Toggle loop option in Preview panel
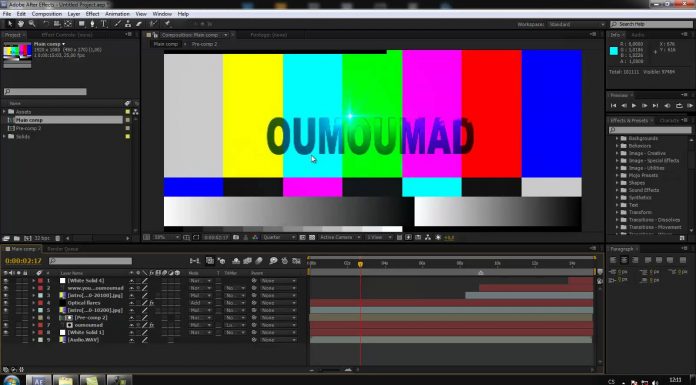Viewport: 696px width, 385px height. (679, 106)
